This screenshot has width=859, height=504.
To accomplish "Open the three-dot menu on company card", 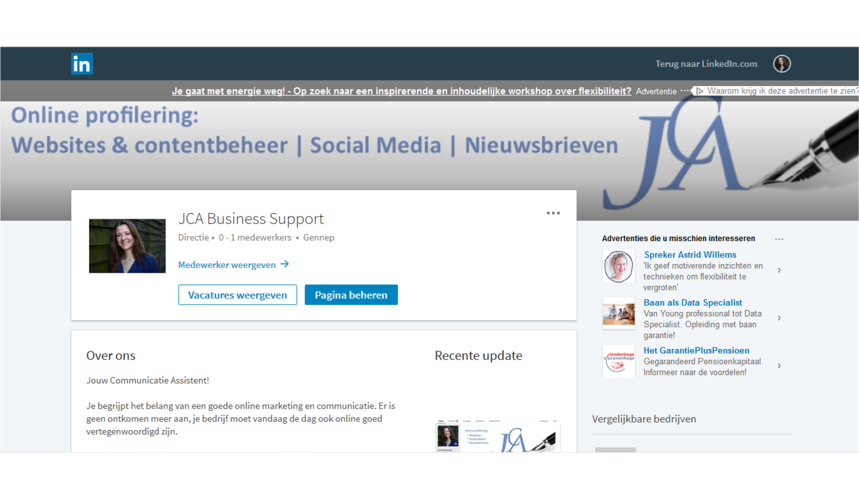I will 553,213.
